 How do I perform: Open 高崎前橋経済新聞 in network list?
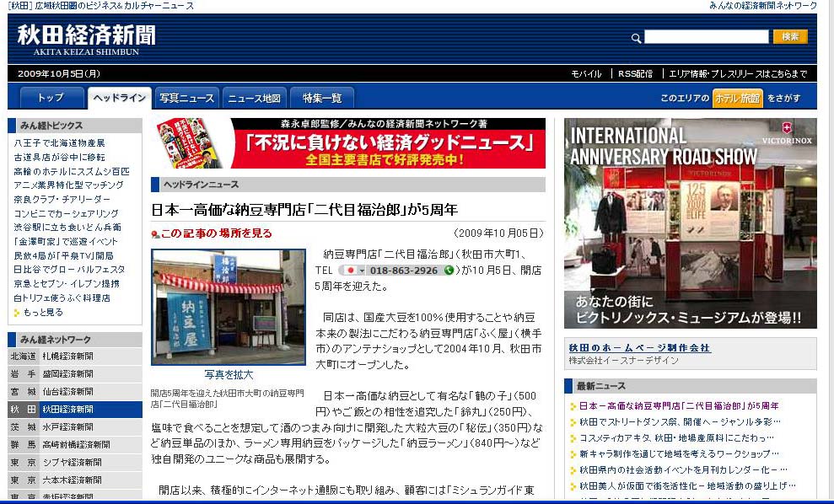click(x=76, y=444)
